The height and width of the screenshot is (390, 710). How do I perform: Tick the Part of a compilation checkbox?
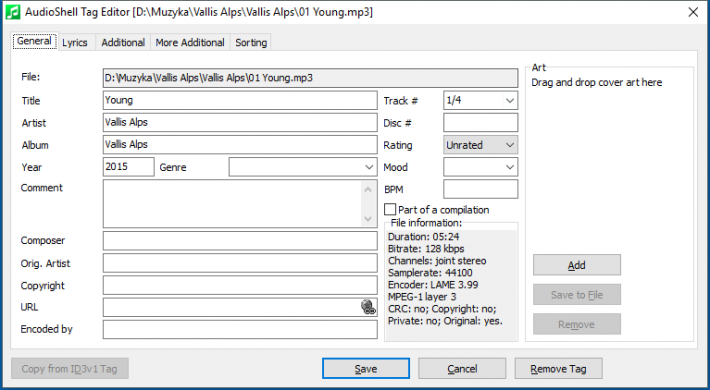390,210
